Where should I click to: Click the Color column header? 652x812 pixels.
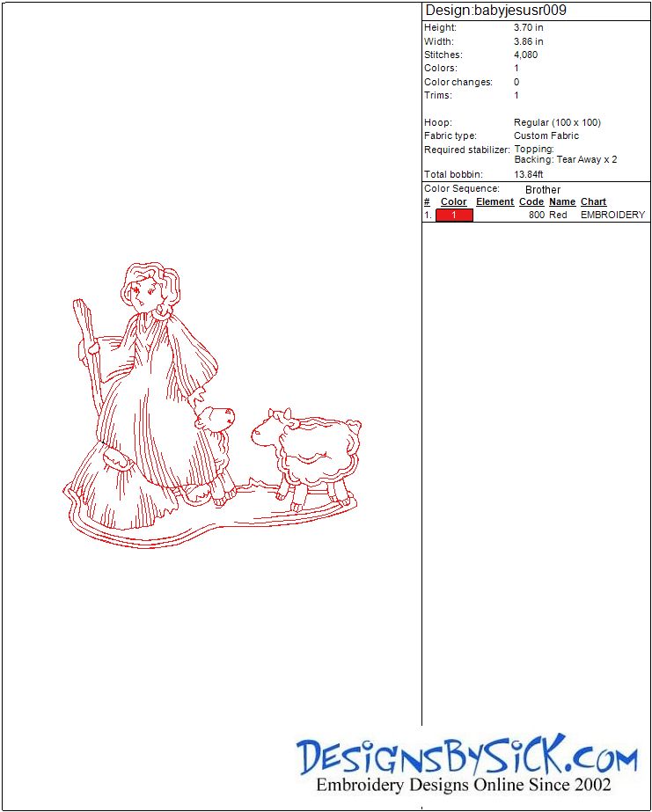point(453,201)
